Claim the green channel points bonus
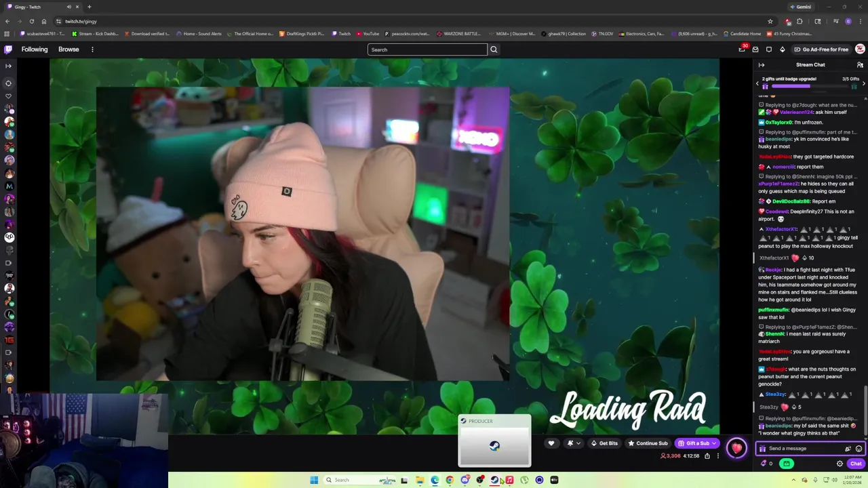 click(x=787, y=464)
